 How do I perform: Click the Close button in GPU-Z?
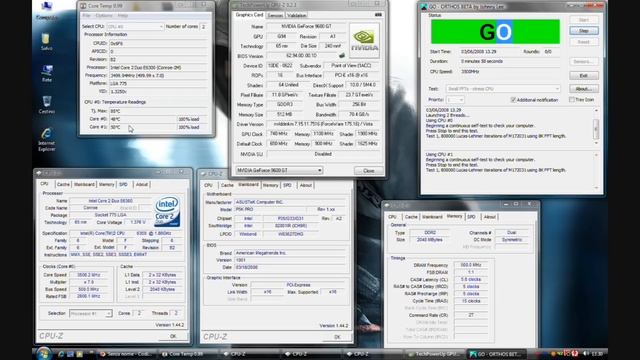coord(369,171)
